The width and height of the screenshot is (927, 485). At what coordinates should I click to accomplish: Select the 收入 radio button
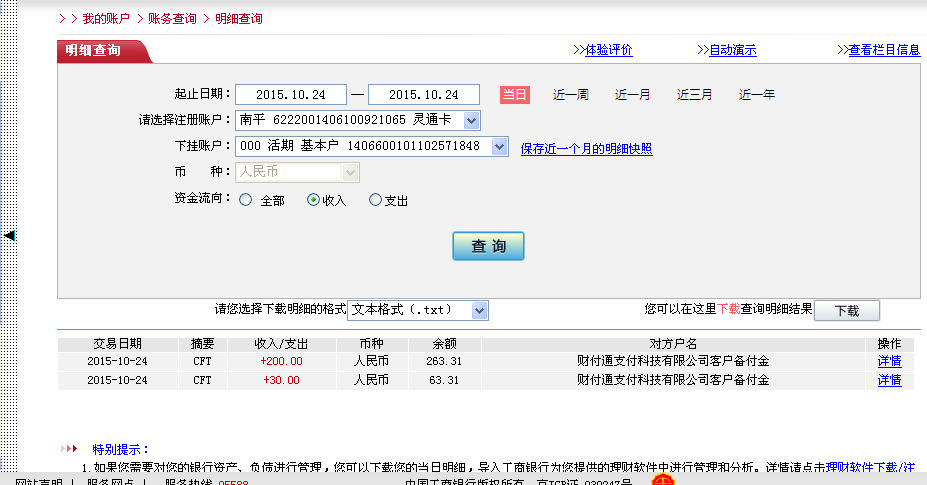[x=313, y=200]
